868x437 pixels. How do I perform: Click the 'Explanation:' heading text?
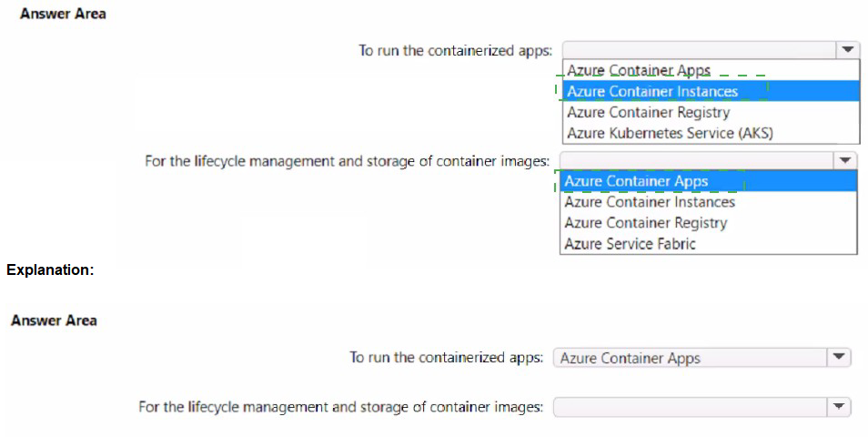pos(50,269)
